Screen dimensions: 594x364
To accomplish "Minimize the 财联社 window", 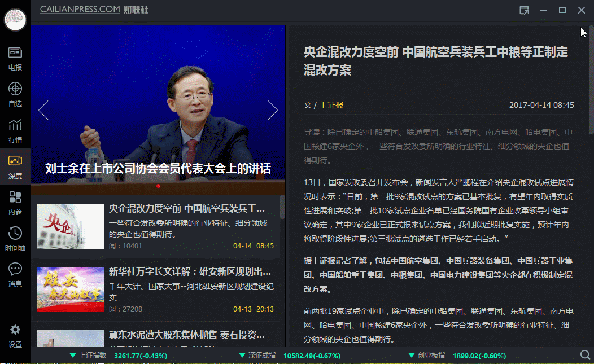I will [x=543, y=10].
